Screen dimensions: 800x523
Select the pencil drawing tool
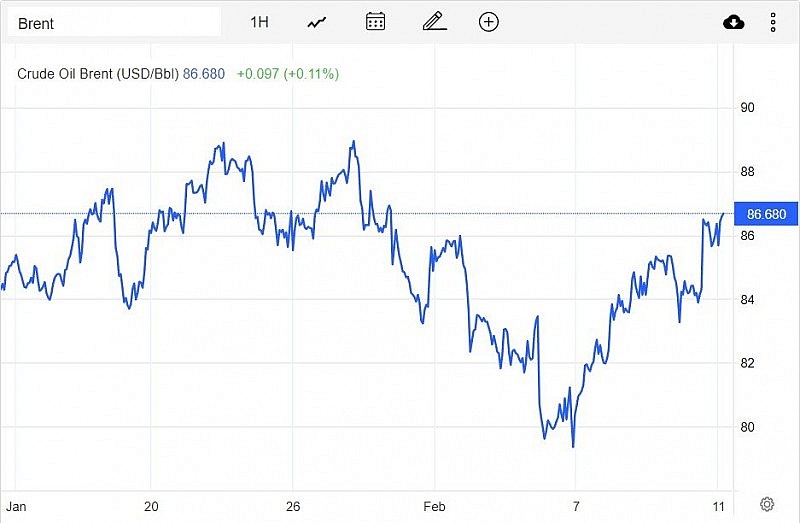(432, 22)
